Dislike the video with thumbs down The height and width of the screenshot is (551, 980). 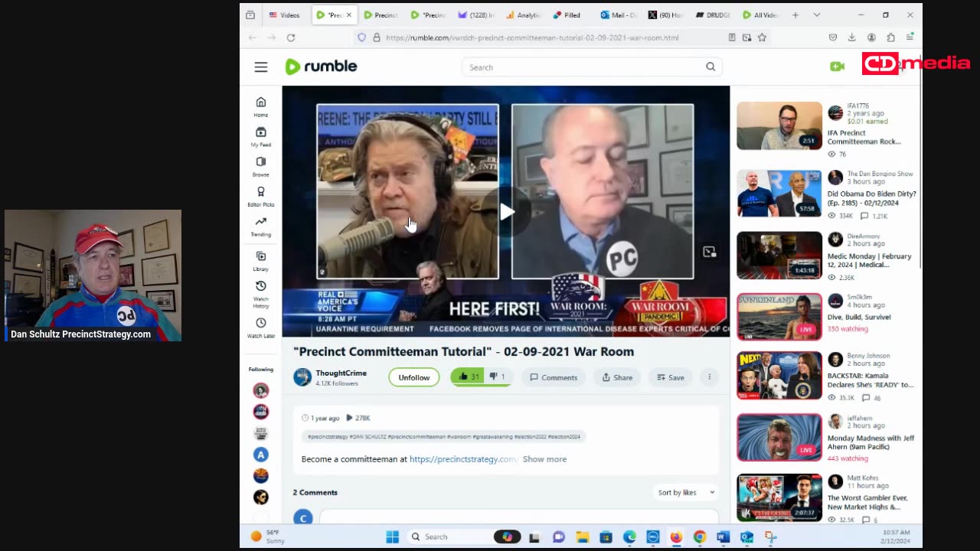pos(498,377)
